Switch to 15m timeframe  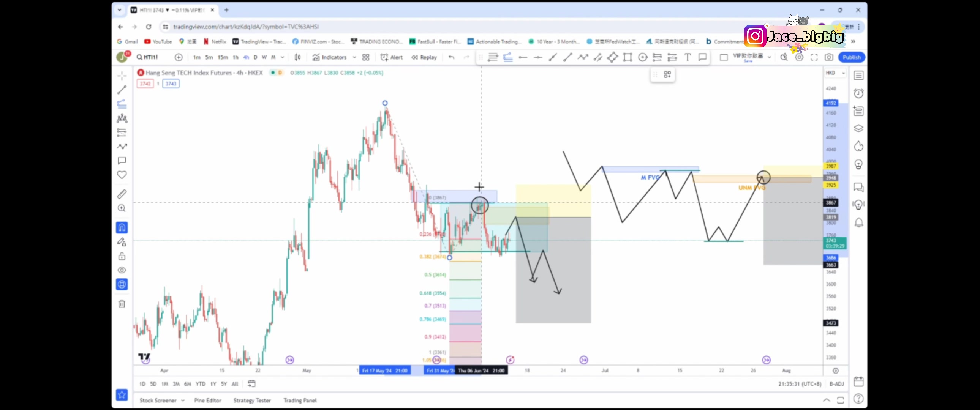tap(223, 57)
